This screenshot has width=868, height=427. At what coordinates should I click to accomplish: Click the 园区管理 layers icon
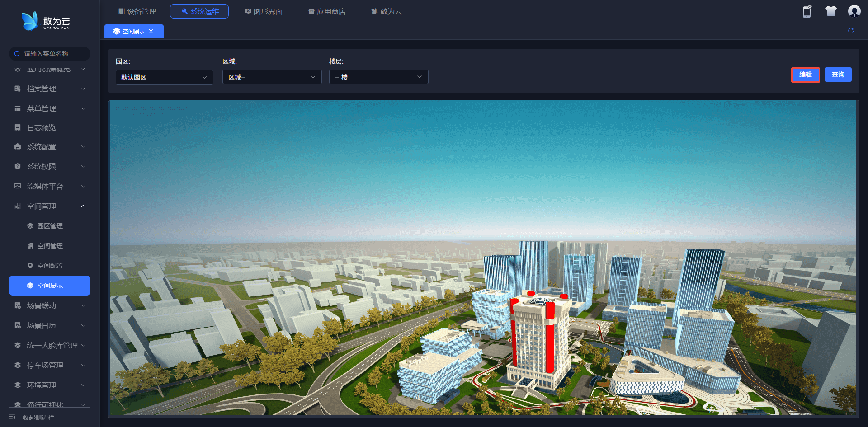pos(30,226)
